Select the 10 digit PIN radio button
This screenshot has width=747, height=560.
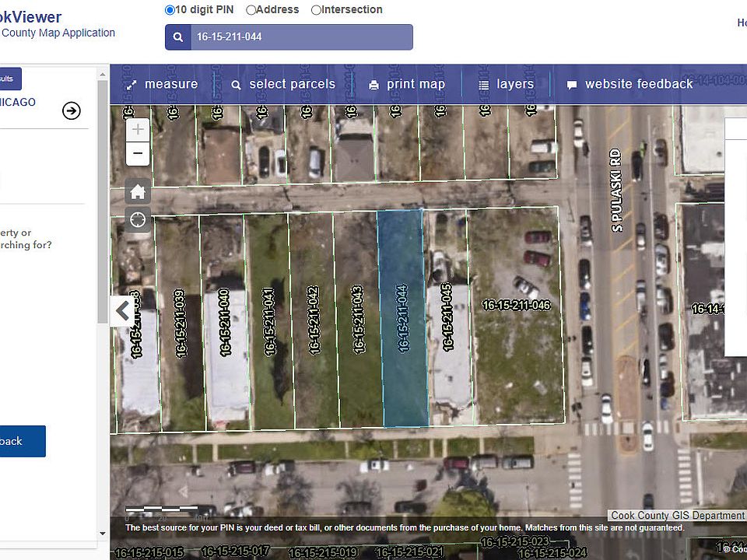pyautogui.click(x=170, y=10)
